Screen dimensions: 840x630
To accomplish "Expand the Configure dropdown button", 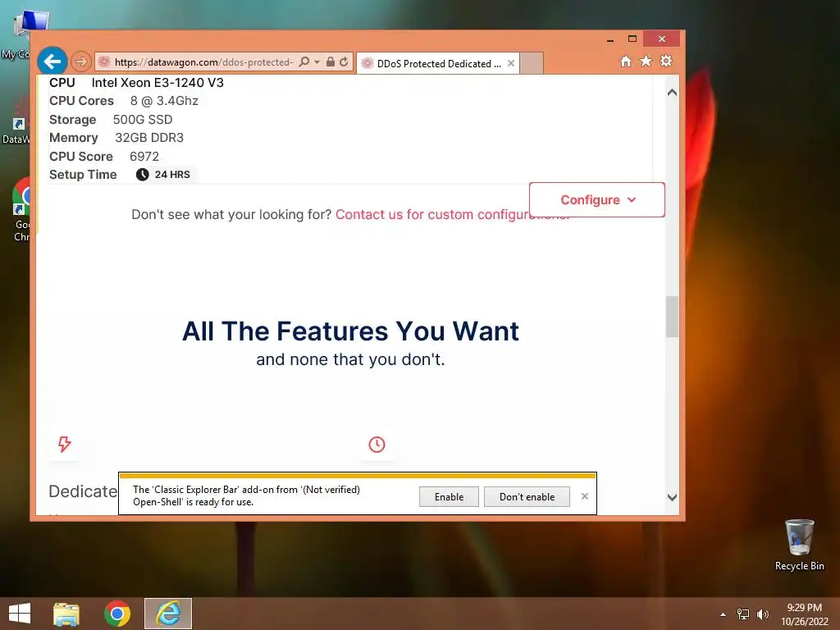I will pos(597,200).
